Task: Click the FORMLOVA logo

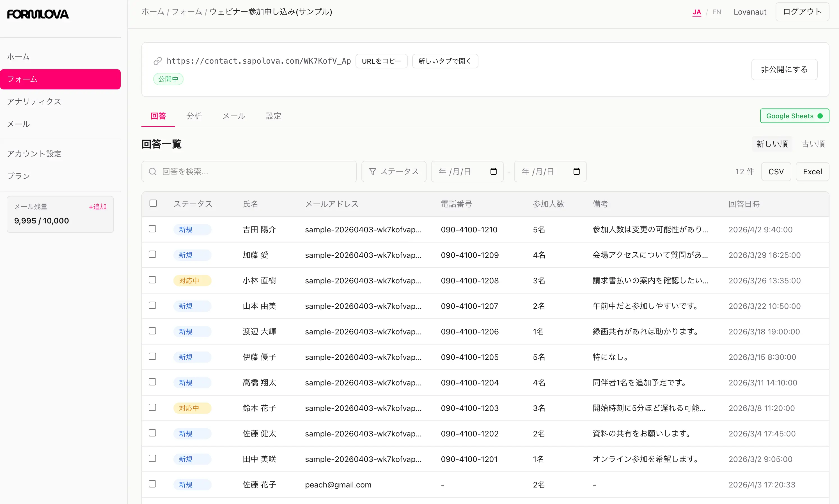Action: pyautogui.click(x=38, y=14)
